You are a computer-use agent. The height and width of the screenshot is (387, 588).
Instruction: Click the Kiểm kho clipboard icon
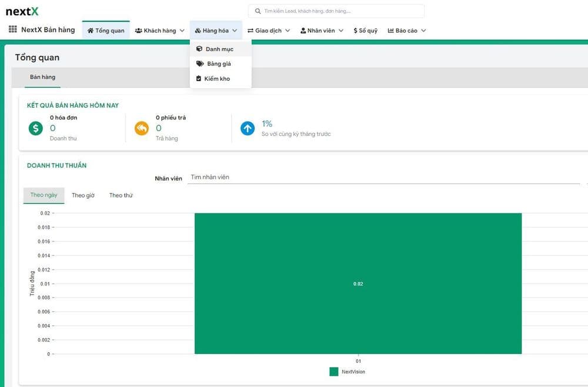click(199, 78)
